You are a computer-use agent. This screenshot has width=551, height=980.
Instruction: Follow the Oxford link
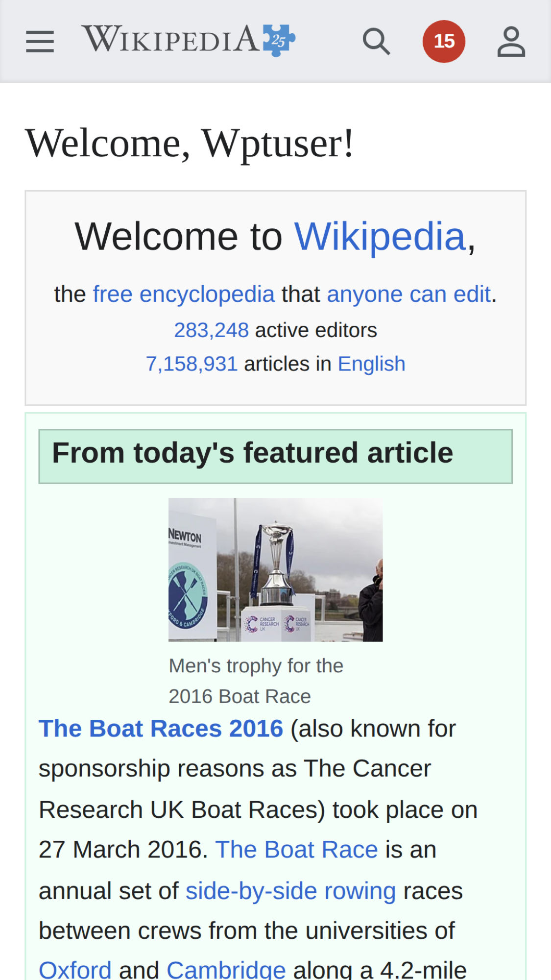click(75, 969)
